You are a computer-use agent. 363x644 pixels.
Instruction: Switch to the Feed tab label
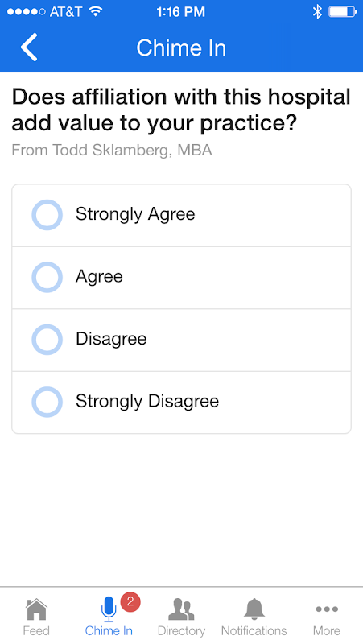(36, 630)
